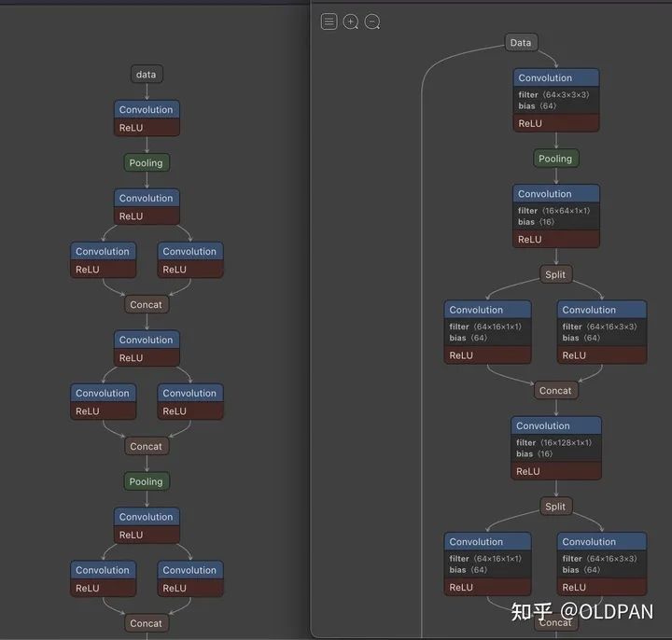Viewport: 672px width, 640px height.
Task: Click the second Split node
Action: coord(555,507)
